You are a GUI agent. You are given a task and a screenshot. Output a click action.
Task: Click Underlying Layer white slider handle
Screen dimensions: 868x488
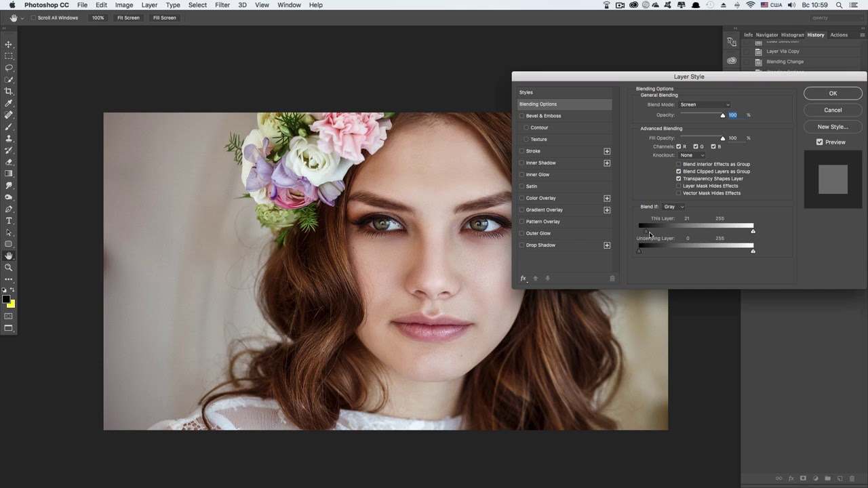753,251
